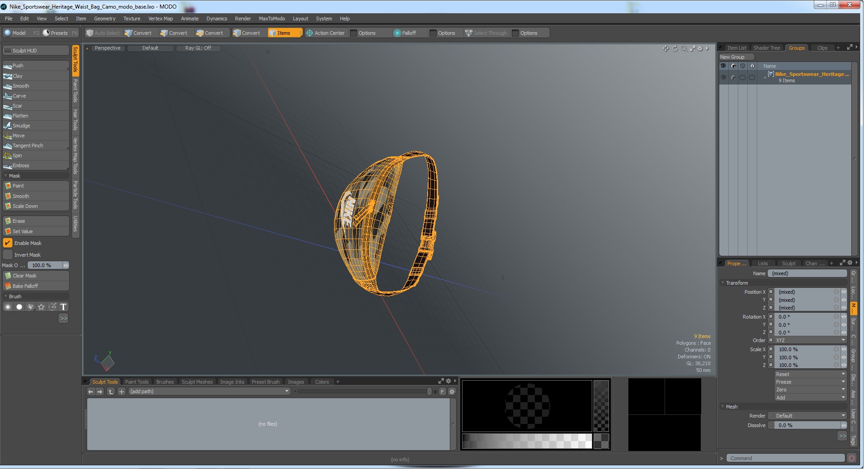
Task: Open the viewport settings gear
Action: pos(700,49)
